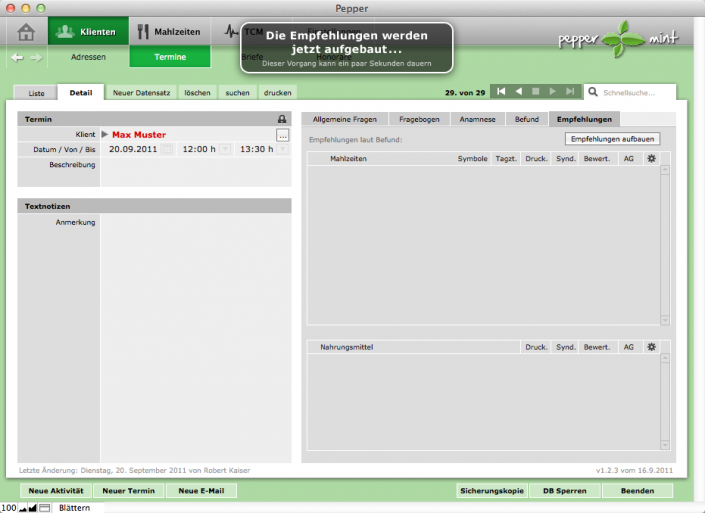Viewport: 705px width, 513px height.
Task: Open the 12:00 h start time dropdown
Action: 224,149
